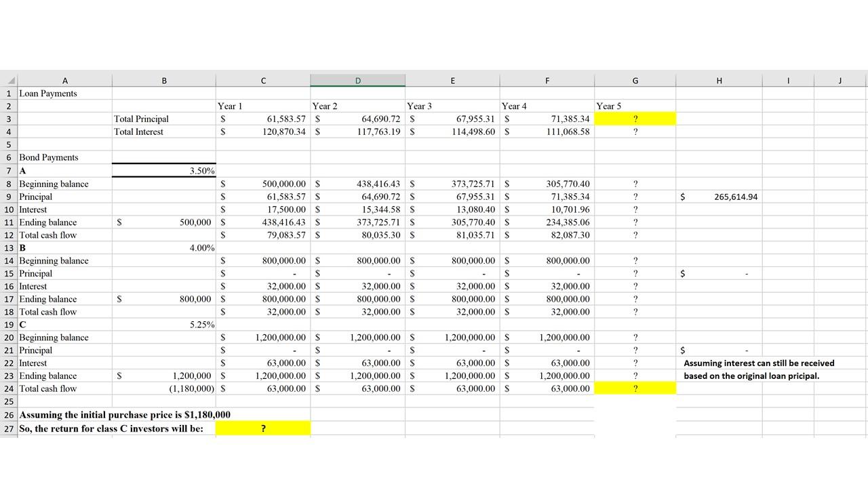The image size is (868, 488).
Task: Select the yellow class C return cell
Action: [x=263, y=428]
